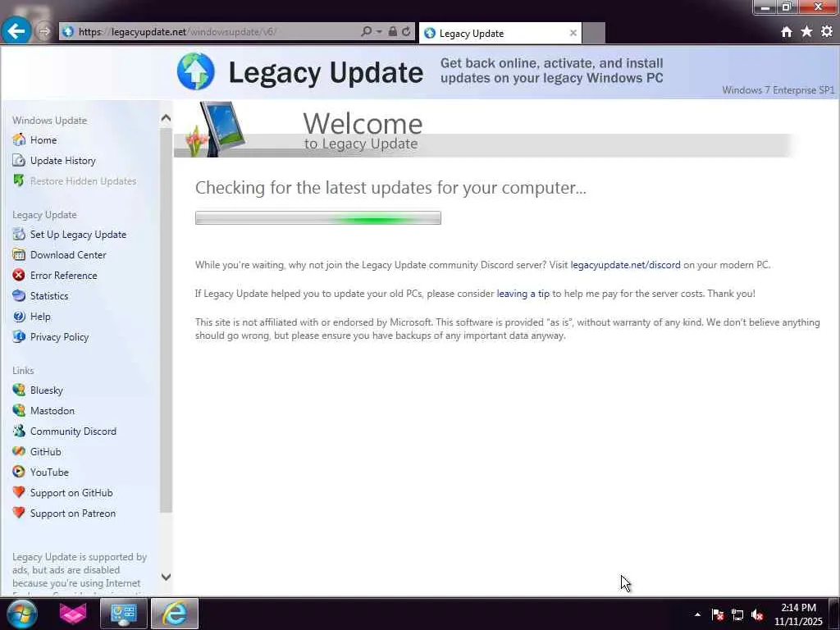Click the sidebar scroll up arrow
This screenshot has width=840, height=630.
tap(166, 118)
